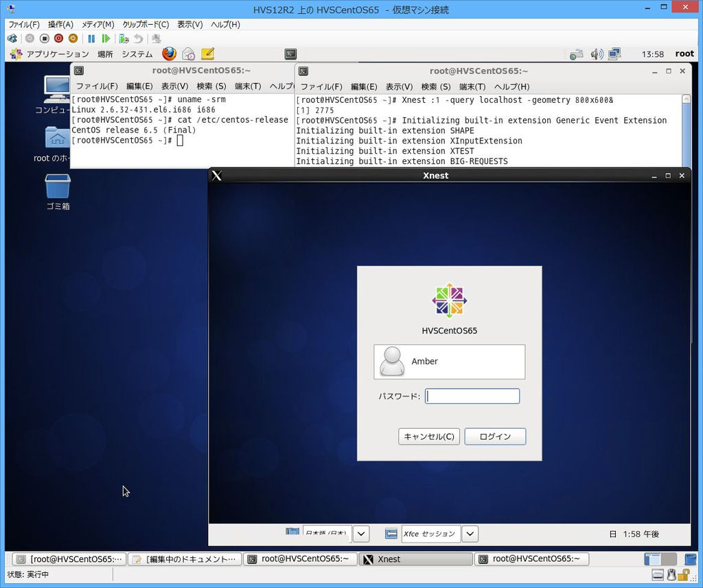Open the mail client icon in GNOME panel
703x588 pixels.
point(188,54)
